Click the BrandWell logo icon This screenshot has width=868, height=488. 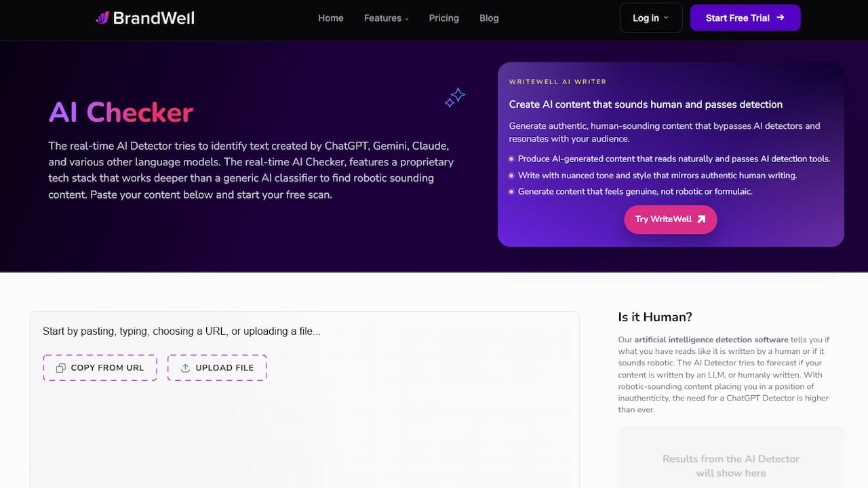102,18
